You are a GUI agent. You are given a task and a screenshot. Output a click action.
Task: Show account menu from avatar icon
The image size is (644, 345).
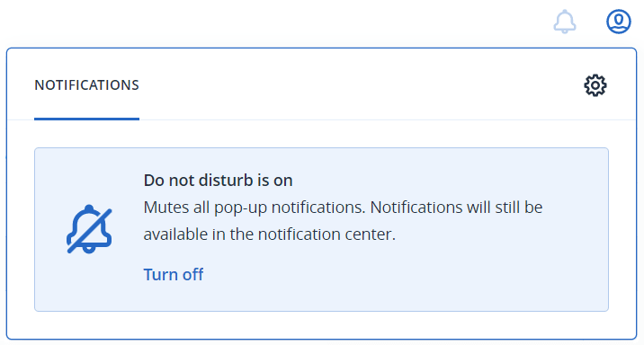pos(619,22)
